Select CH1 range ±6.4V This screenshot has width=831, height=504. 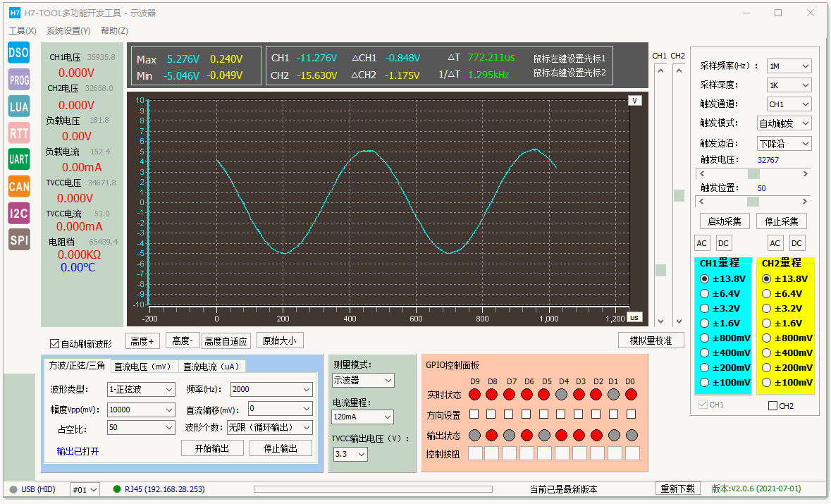[x=704, y=294]
